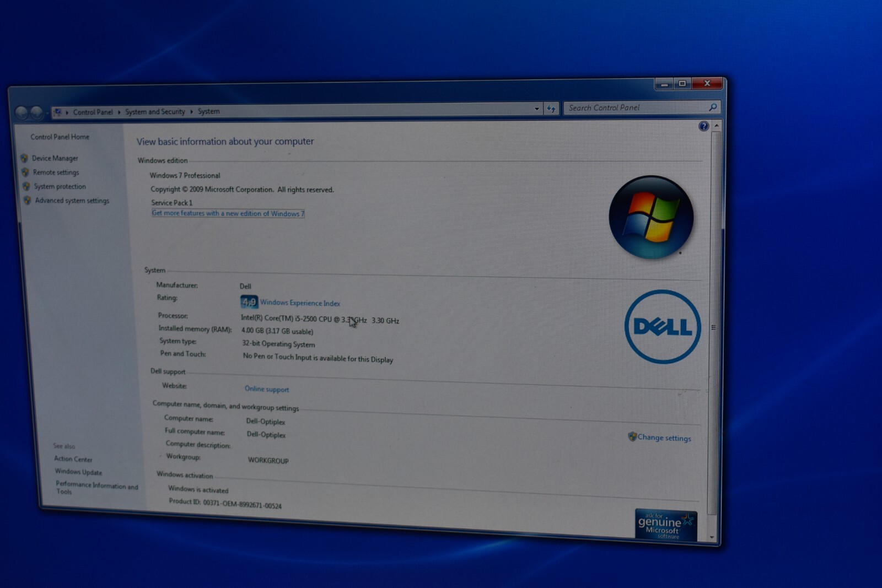This screenshot has height=588, width=882.
Task: Click the WORKGROUP value
Action: [x=268, y=460]
